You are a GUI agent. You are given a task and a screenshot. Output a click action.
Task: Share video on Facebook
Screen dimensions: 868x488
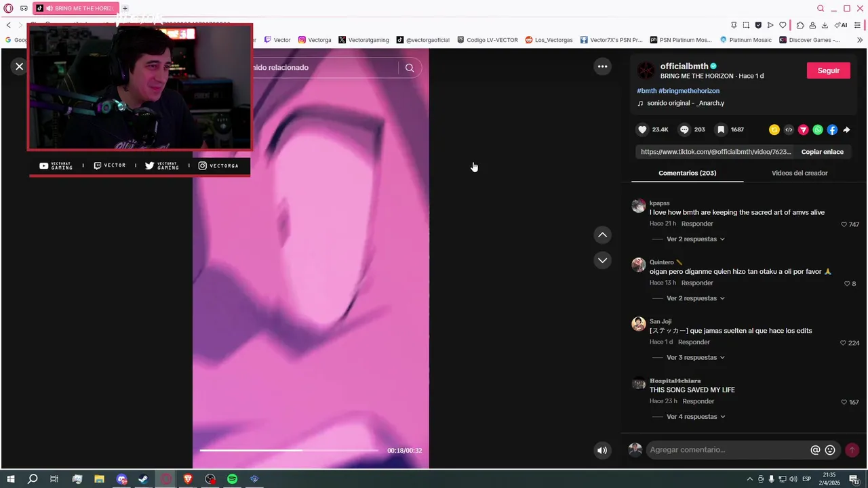(x=832, y=129)
